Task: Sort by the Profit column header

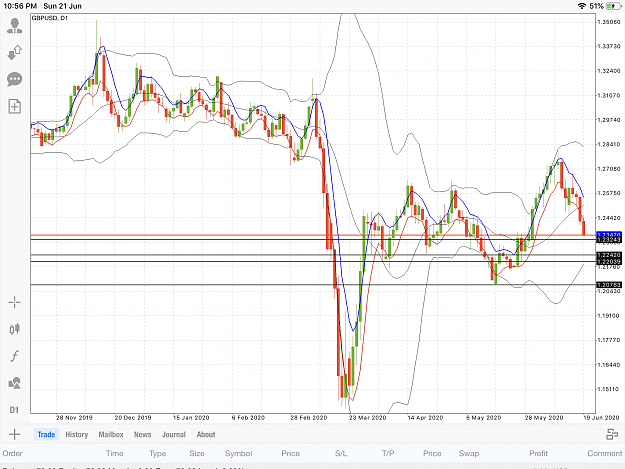Action: pos(539,453)
